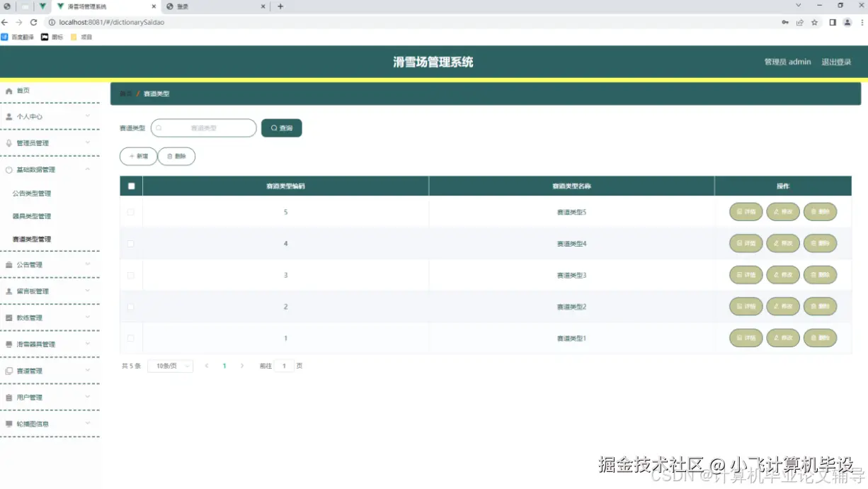Expand the 用户管理 menu chevron
The image size is (868, 489).
coord(88,397)
